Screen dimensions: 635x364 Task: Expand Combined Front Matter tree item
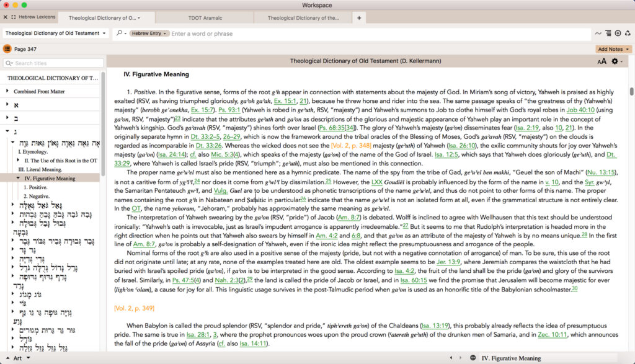(8, 92)
